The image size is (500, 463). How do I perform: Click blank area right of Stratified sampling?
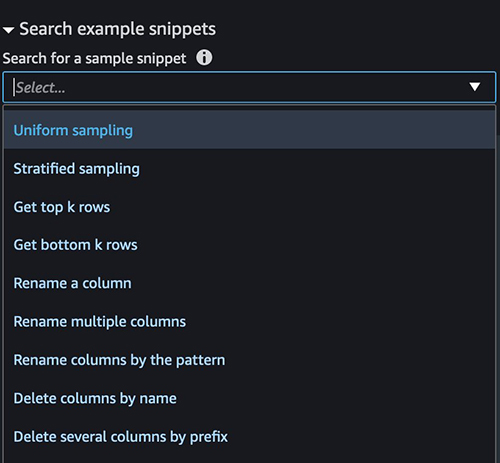[x=317, y=169]
